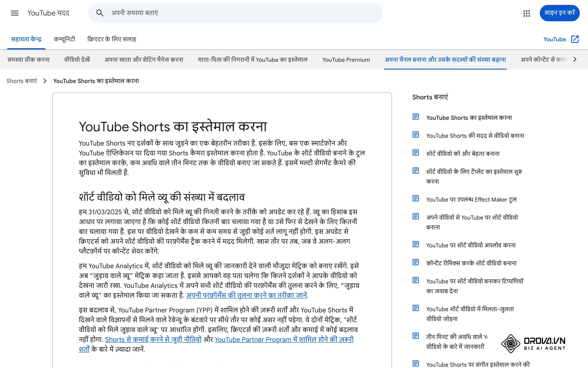
Task: Open माता-पिता की निगरानी में YouTube category
Action: point(252,60)
